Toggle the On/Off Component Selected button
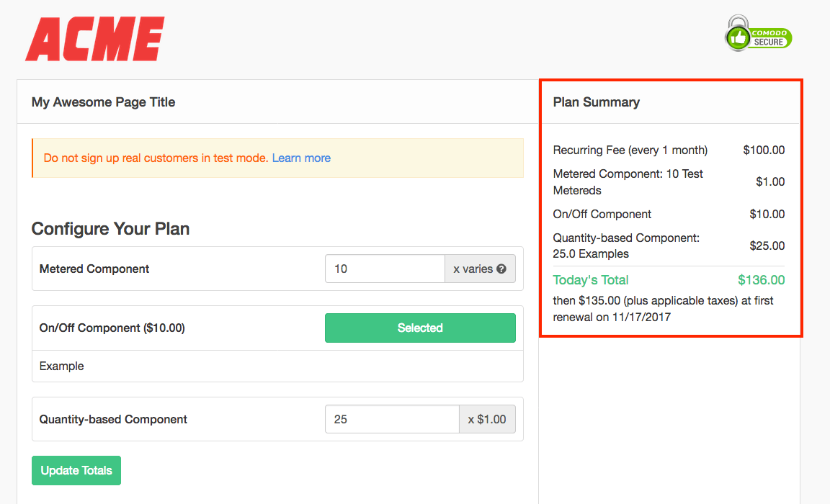Viewport: 830px width, 504px height. [420, 328]
